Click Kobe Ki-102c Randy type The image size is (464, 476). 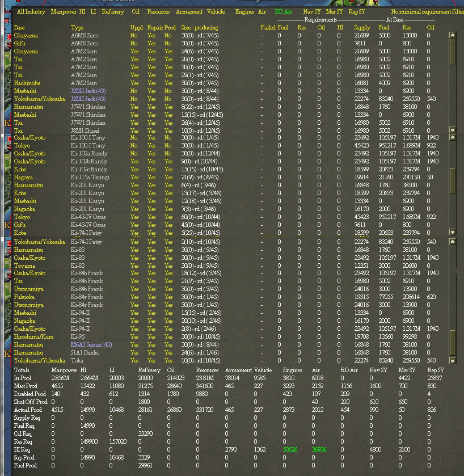[x=88, y=170]
